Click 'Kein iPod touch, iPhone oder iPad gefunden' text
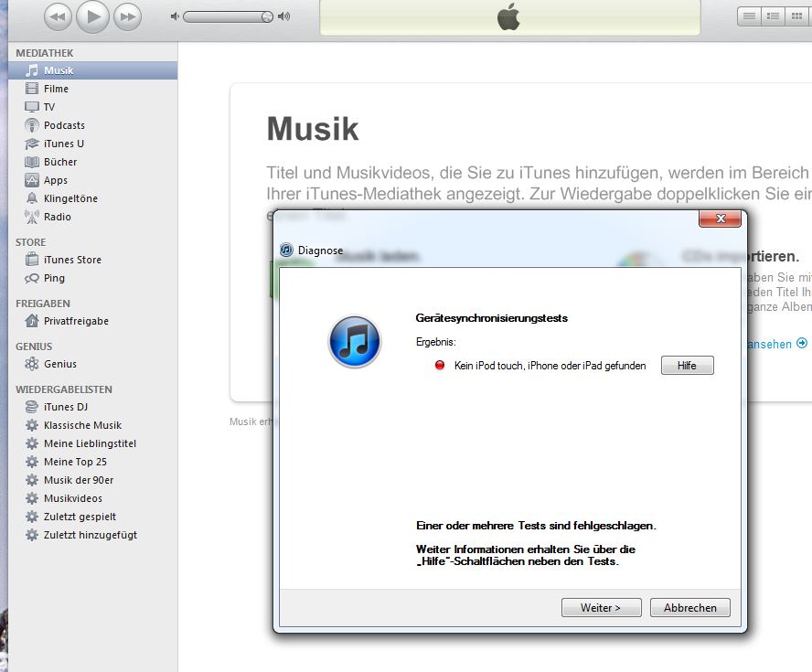The image size is (812, 672). (x=550, y=366)
